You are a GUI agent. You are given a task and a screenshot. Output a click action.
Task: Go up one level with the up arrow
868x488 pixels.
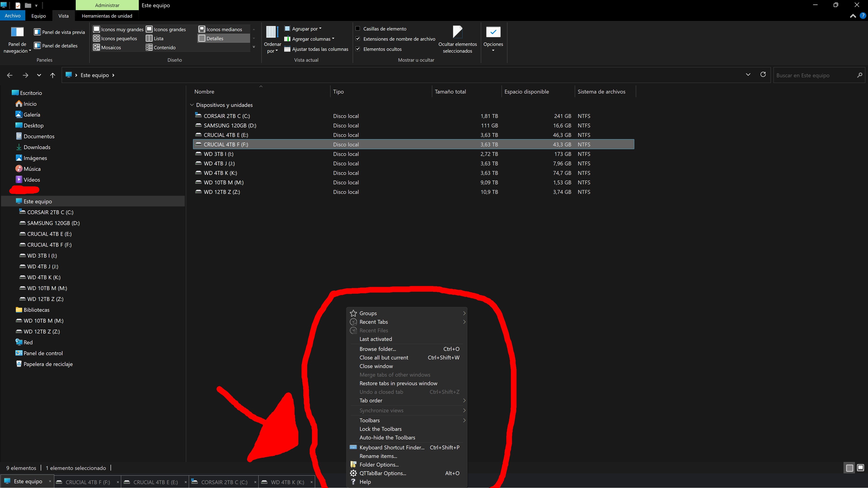click(53, 75)
